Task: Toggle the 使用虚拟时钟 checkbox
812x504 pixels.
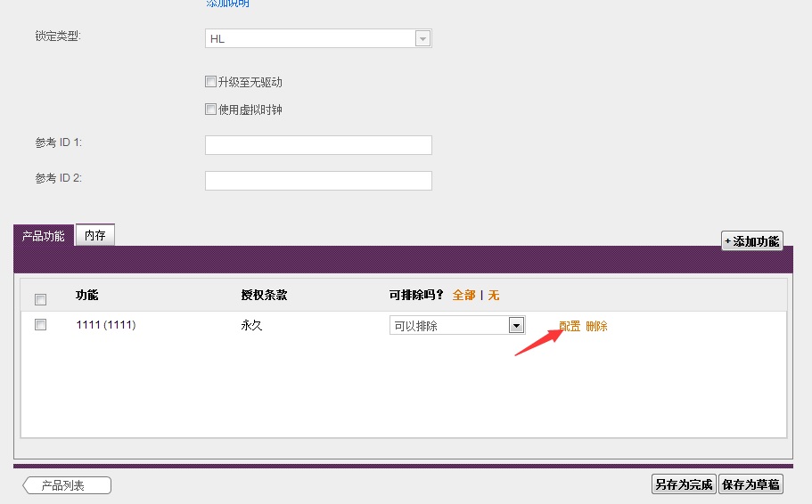Action: coord(210,110)
